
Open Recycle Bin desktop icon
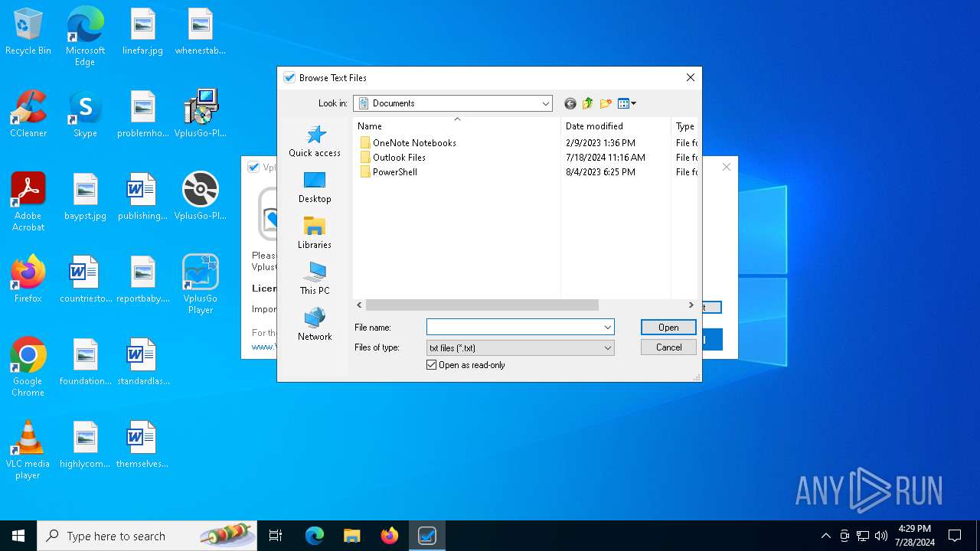[x=28, y=32]
